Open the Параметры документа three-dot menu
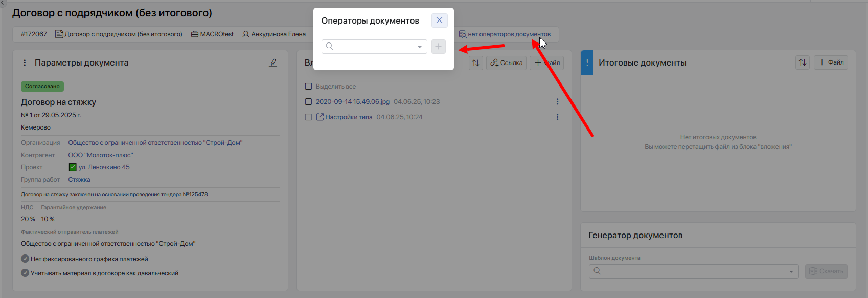The image size is (868, 298). 25,62
